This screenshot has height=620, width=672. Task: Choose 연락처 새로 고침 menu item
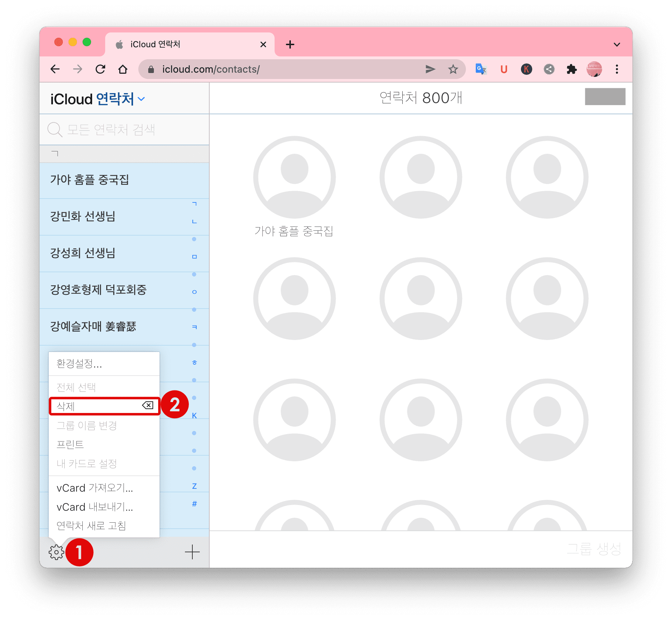click(x=104, y=526)
